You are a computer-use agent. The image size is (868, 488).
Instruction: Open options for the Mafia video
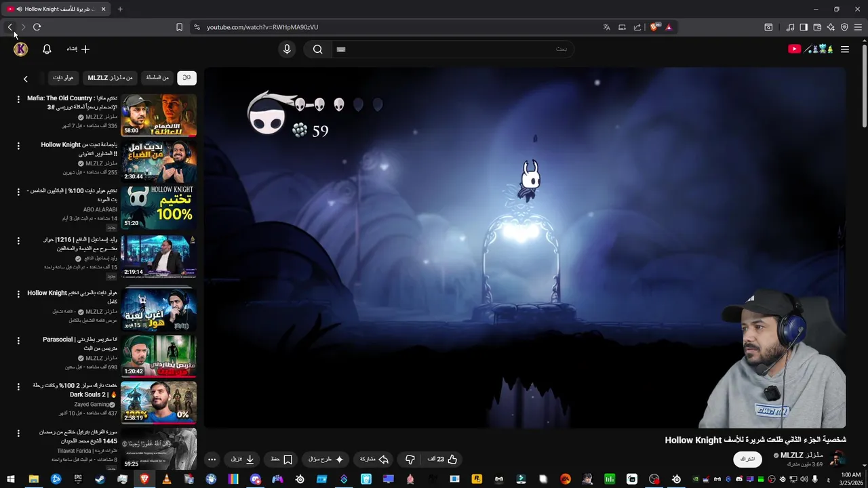(x=18, y=99)
